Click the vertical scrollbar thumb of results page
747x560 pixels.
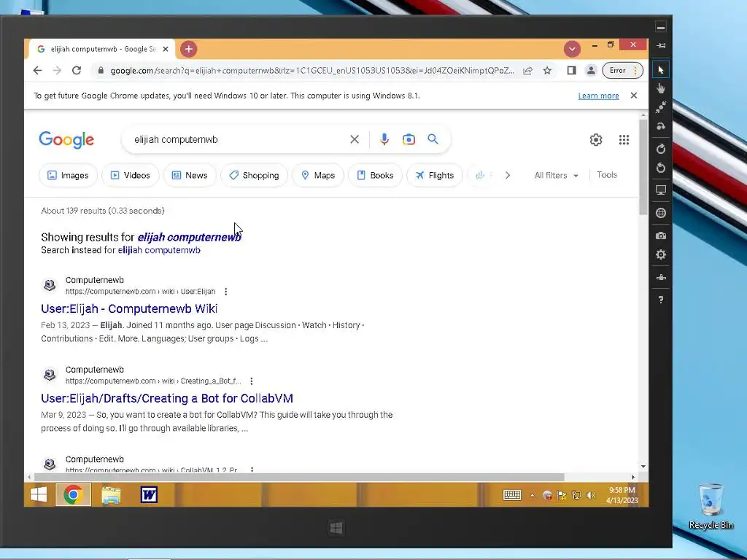point(643,167)
